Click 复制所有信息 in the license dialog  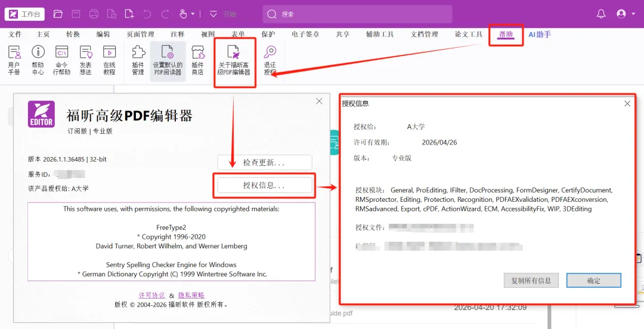click(531, 281)
